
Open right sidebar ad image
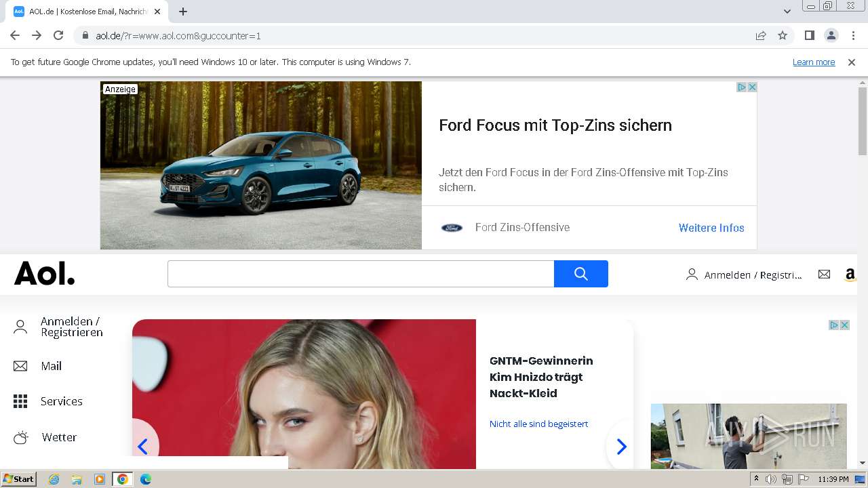tap(749, 436)
